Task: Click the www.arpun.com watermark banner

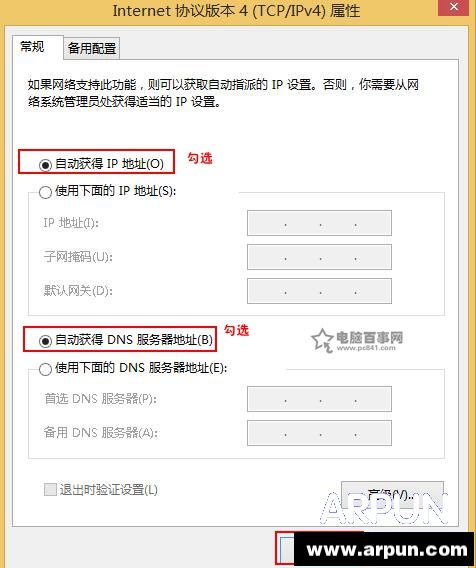Action: [385, 550]
